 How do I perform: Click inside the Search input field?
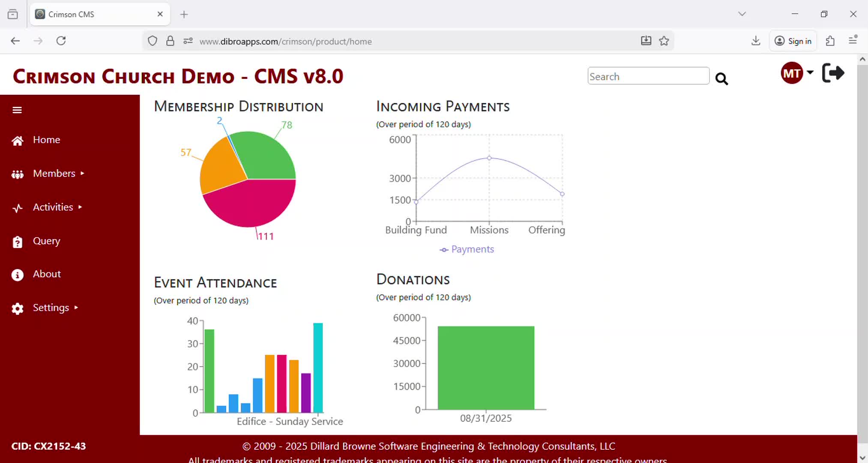[x=648, y=76]
